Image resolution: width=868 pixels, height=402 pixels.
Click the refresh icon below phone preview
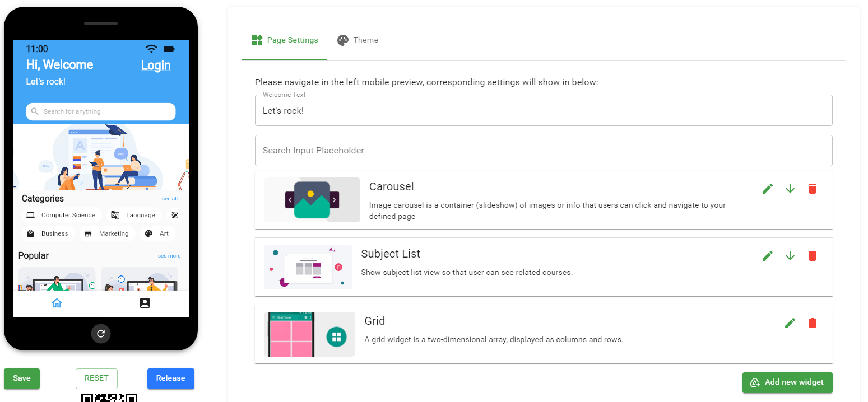click(101, 334)
